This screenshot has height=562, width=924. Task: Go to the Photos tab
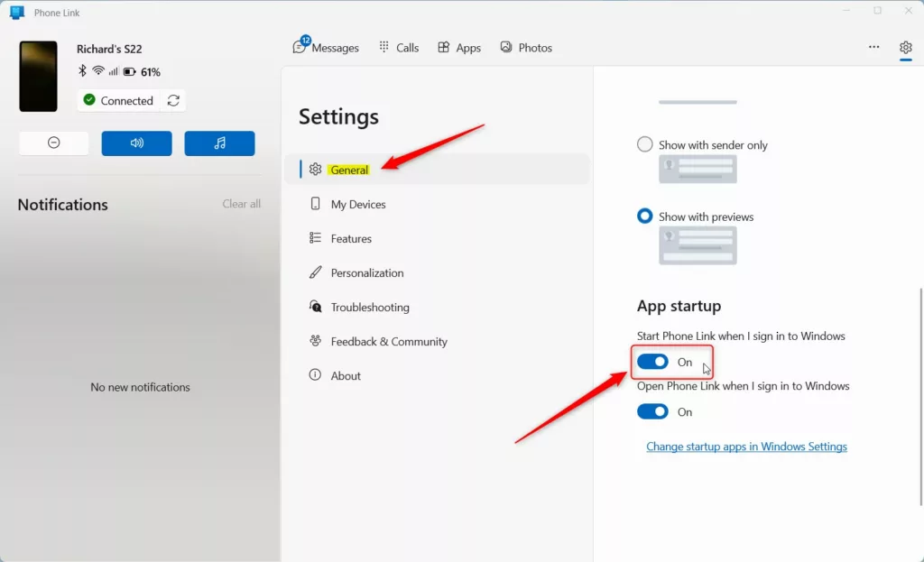pyautogui.click(x=526, y=47)
